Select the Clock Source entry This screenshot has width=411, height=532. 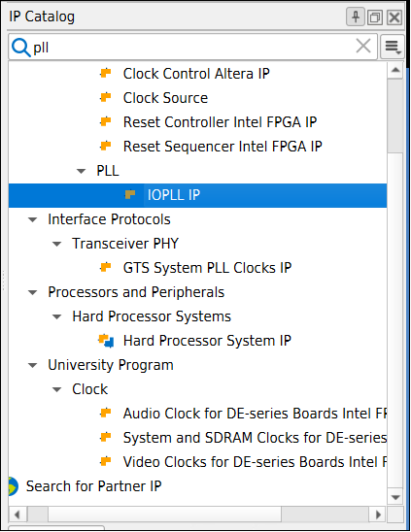pos(165,98)
